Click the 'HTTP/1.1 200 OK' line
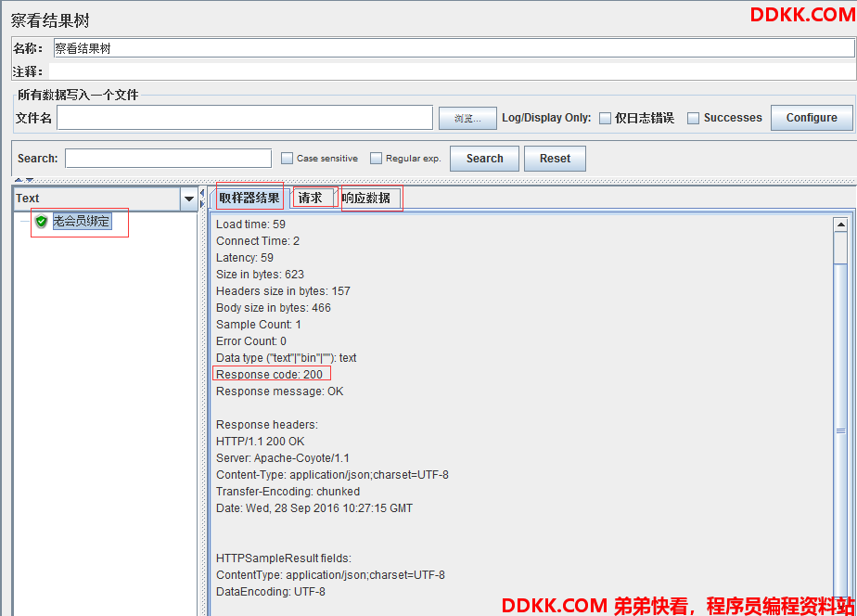Viewport: 857px width, 616px height. pyautogui.click(x=260, y=442)
